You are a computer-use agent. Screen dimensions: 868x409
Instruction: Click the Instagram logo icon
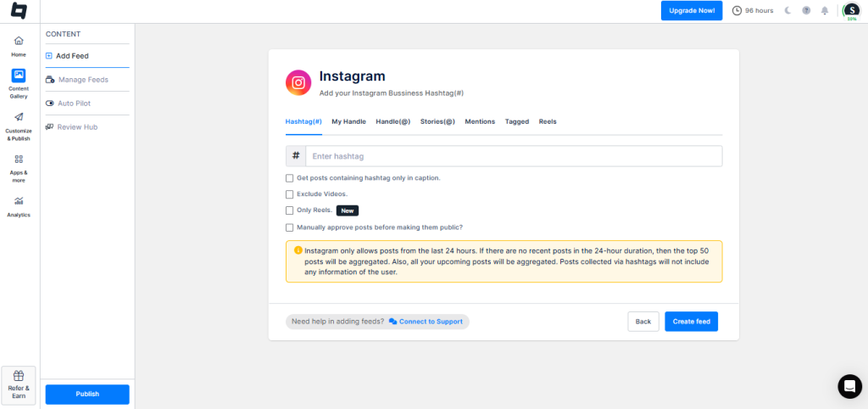[x=298, y=82]
